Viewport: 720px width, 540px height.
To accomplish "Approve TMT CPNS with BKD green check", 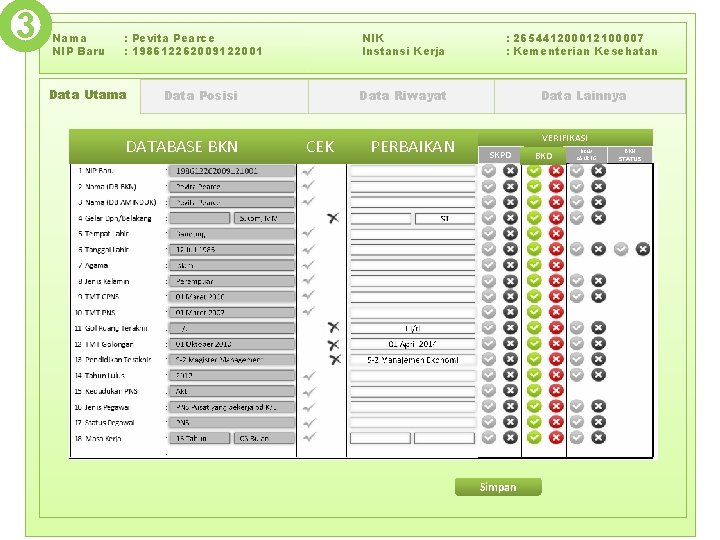I will point(534,296).
